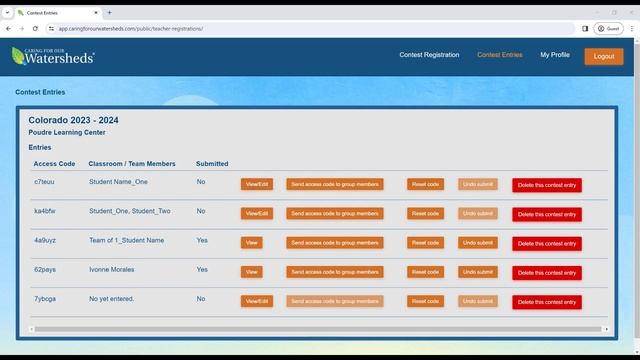Go to My Profile page

(x=555, y=55)
